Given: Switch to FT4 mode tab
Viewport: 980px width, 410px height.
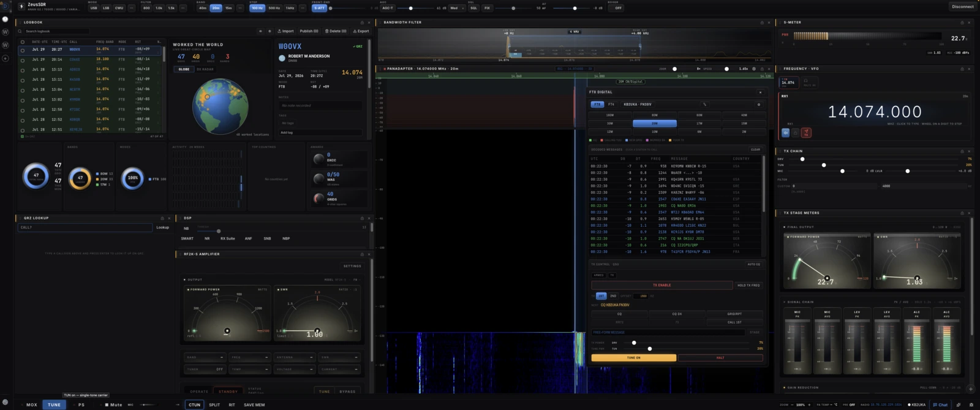Looking at the screenshot, I should [x=611, y=104].
